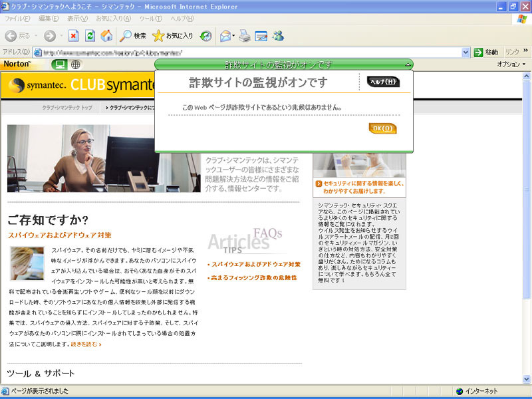Open the ツール(T) menu
532x399 pixels.
(x=151, y=19)
